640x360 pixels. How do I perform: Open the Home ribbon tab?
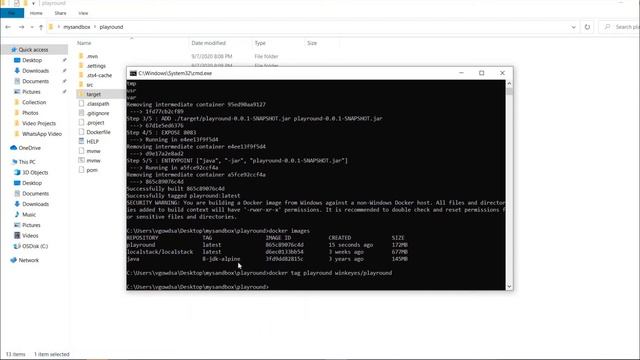(x=36, y=13)
